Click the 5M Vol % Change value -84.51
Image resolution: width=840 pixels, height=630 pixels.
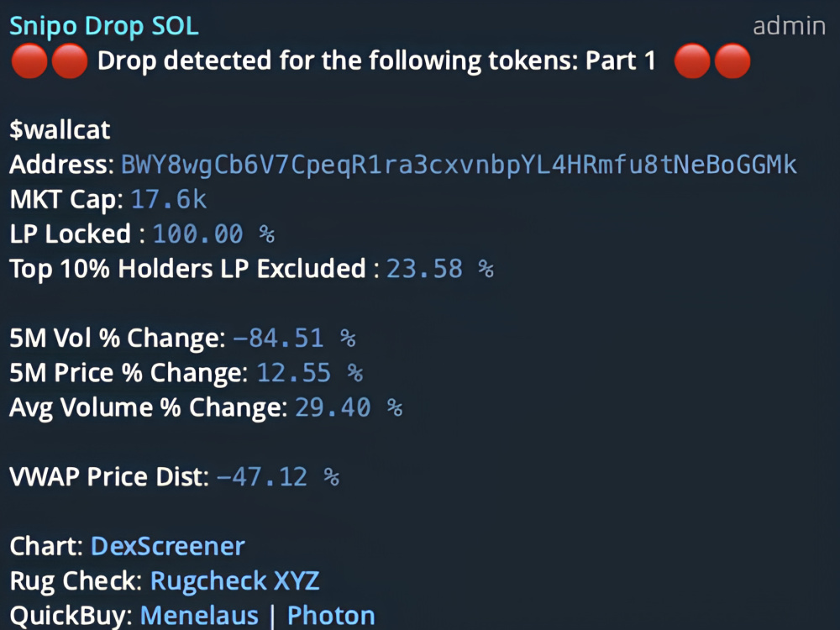click(279, 339)
